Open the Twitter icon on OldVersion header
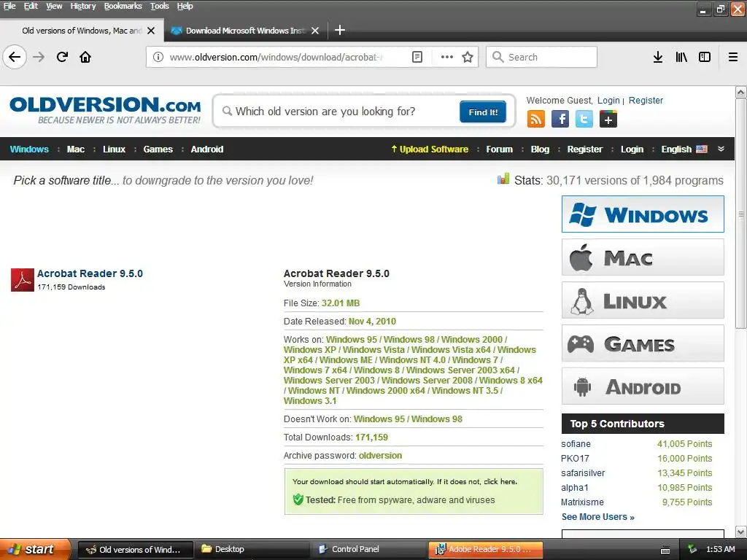This screenshot has width=747, height=560. point(584,119)
